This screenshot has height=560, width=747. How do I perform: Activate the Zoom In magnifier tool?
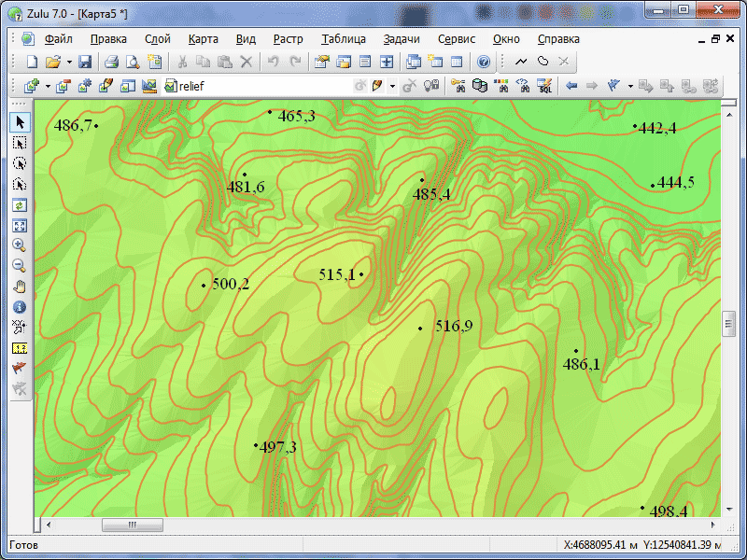pos(20,245)
